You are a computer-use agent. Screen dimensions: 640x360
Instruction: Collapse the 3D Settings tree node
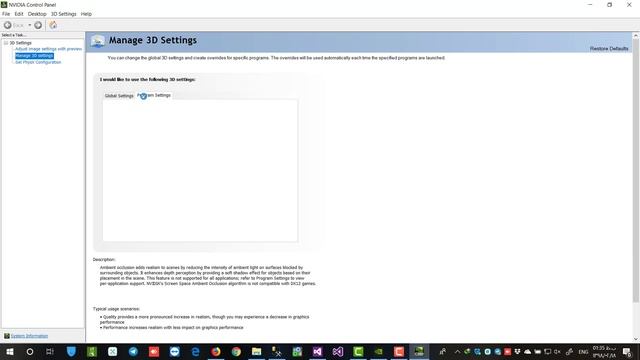click(x=6, y=43)
